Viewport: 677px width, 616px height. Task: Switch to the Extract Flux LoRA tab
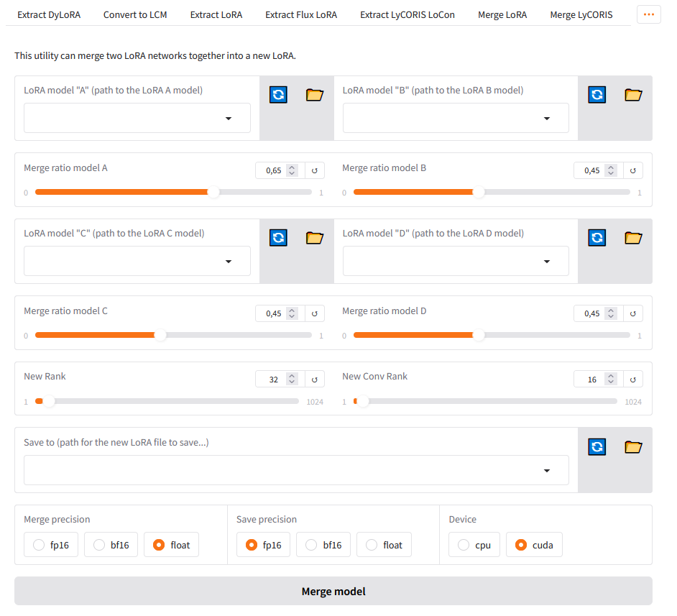click(301, 14)
